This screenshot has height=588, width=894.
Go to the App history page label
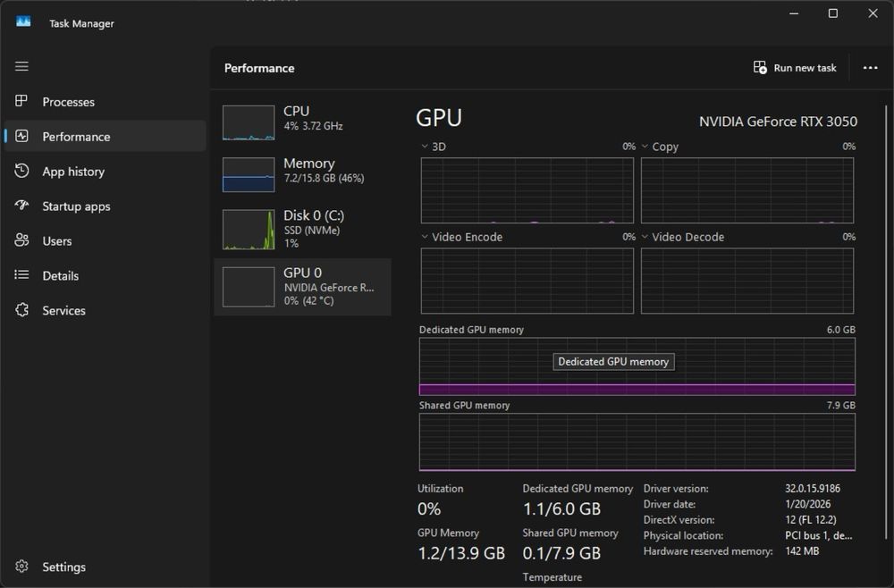point(73,172)
